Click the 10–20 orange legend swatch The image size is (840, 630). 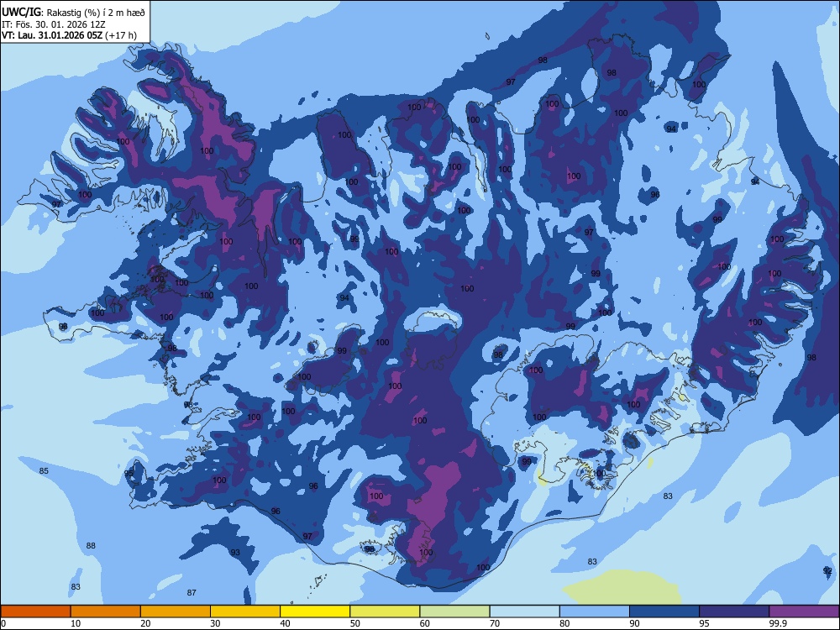(106, 612)
